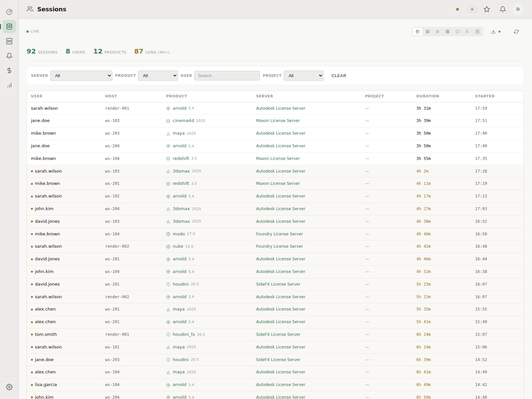Toggle light theme sun switch

click(472, 9)
